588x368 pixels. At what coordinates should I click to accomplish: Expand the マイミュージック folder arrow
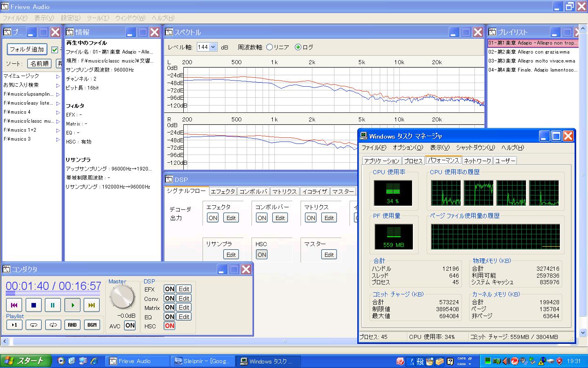pos(58,76)
